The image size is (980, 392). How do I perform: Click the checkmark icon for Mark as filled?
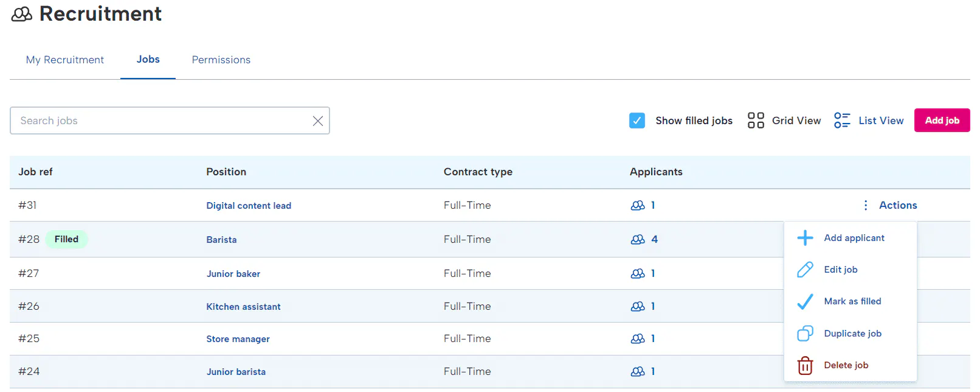805,301
